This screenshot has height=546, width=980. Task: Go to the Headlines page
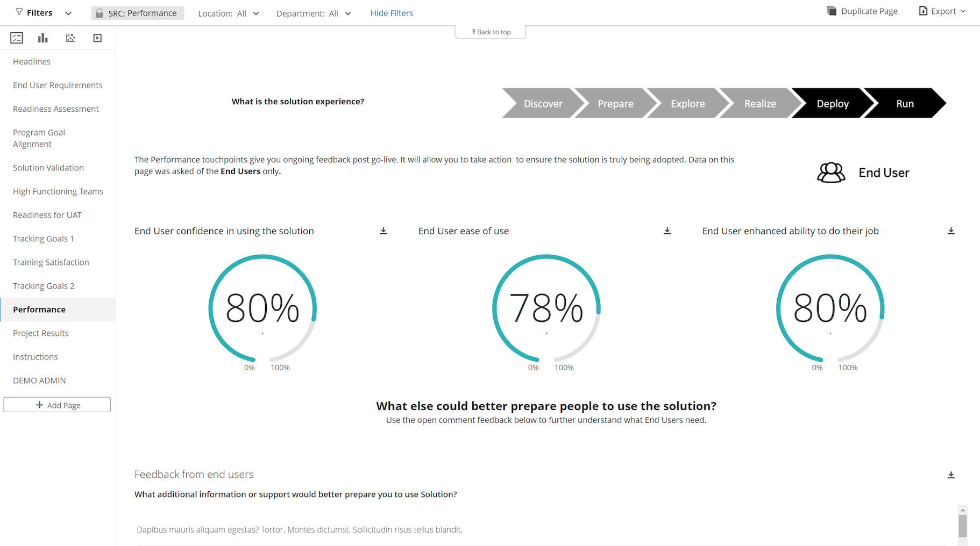(x=32, y=62)
